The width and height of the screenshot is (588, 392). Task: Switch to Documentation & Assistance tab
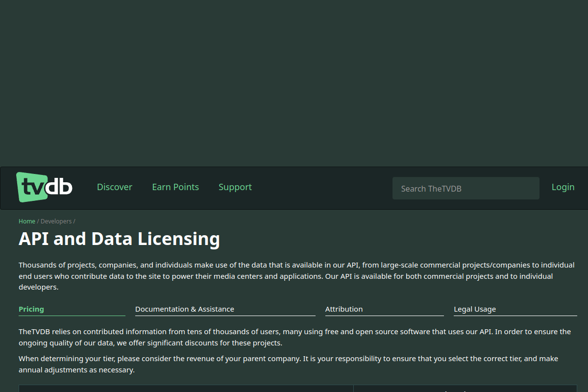tap(225, 310)
